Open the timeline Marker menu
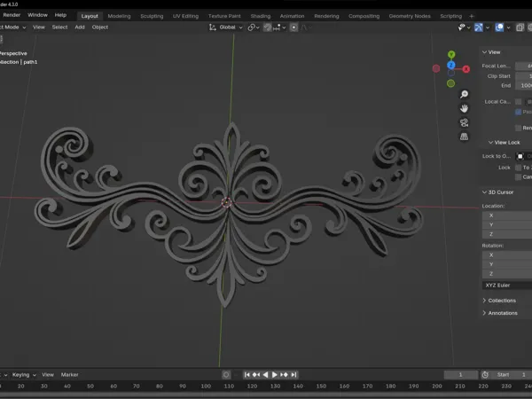This screenshot has width=532, height=399. 69,374
